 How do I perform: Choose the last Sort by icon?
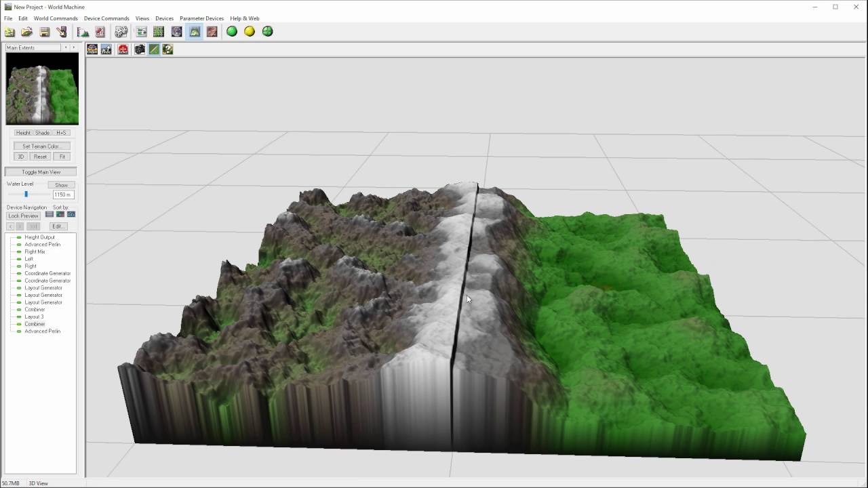[71, 215]
